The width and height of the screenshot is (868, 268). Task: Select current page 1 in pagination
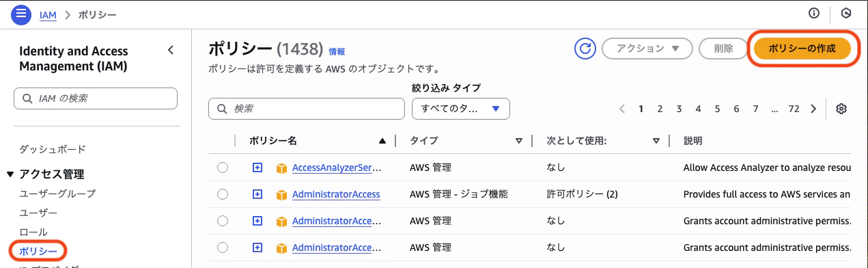pos(641,109)
